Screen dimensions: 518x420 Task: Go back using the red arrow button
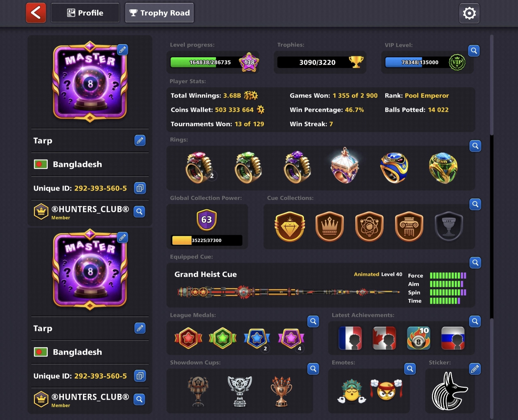pos(36,13)
